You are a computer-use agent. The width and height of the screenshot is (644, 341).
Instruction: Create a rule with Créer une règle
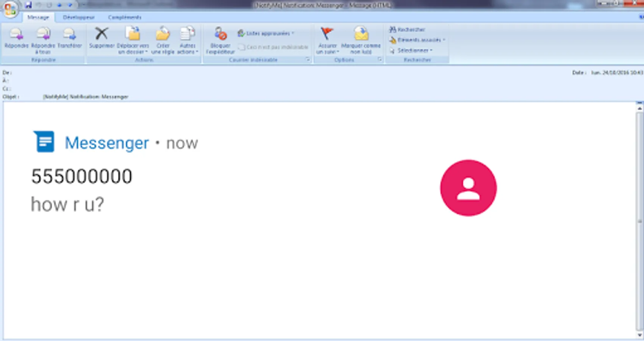click(x=163, y=41)
